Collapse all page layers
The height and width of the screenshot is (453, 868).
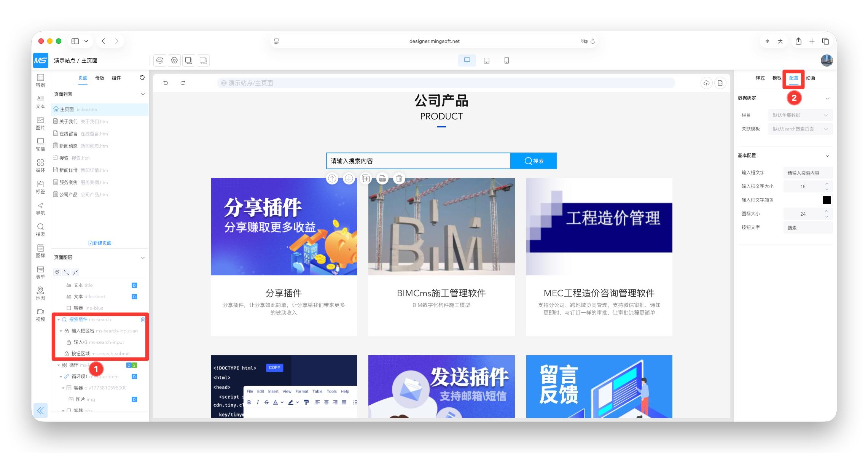(75, 272)
